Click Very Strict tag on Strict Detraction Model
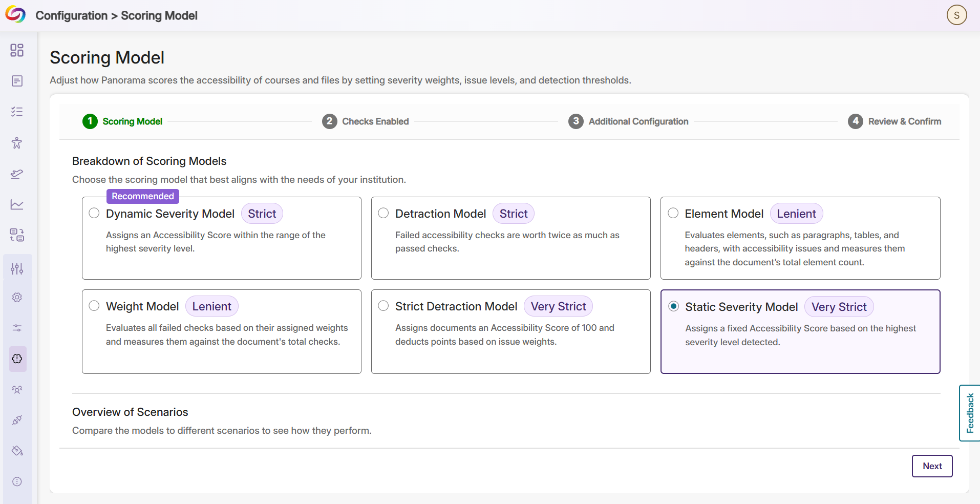This screenshot has width=980, height=504. pos(559,306)
